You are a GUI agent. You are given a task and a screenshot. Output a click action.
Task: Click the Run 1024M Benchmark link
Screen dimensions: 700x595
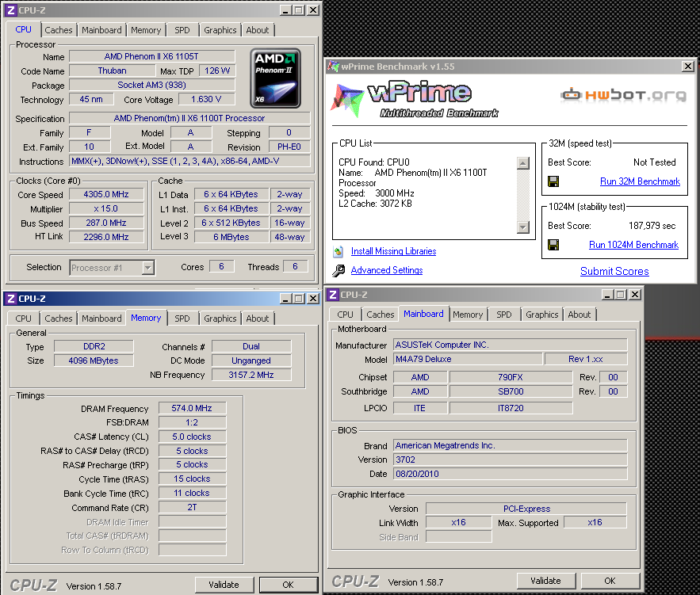coord(634,245)
